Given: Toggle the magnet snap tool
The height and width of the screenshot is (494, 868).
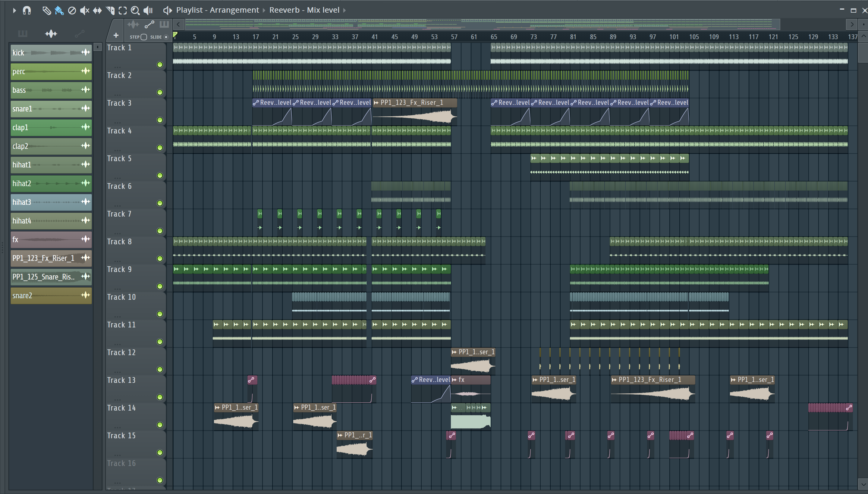Looking at the screenshot, I should click(27, 11).
